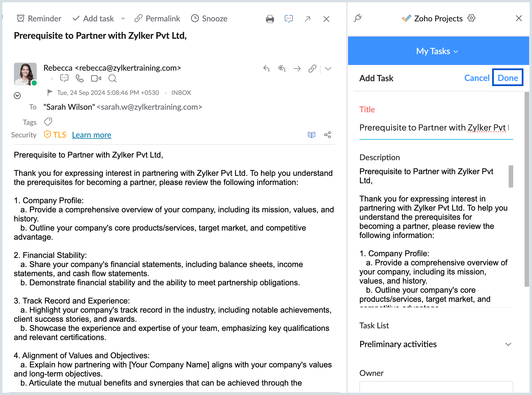Open the Add task dropdown arrow
This screenshot has width=532, height=395.
(123, 19)
